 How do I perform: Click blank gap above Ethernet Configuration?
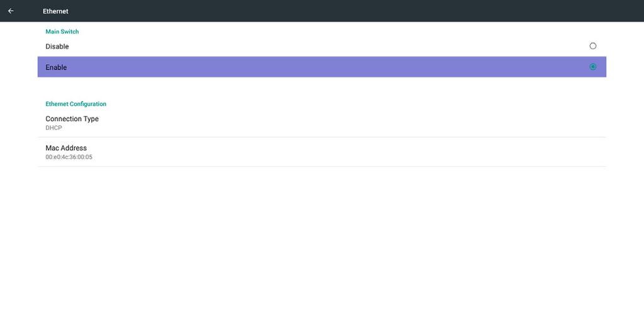321,88
